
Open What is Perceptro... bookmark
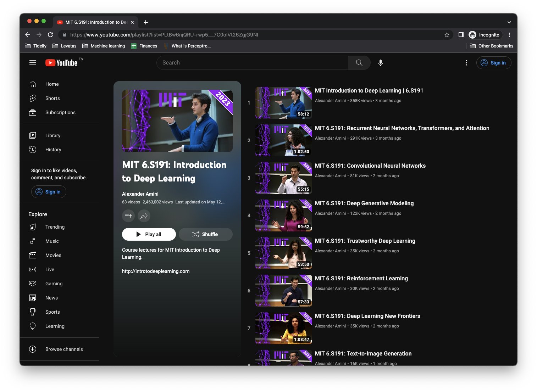(187, 46)
